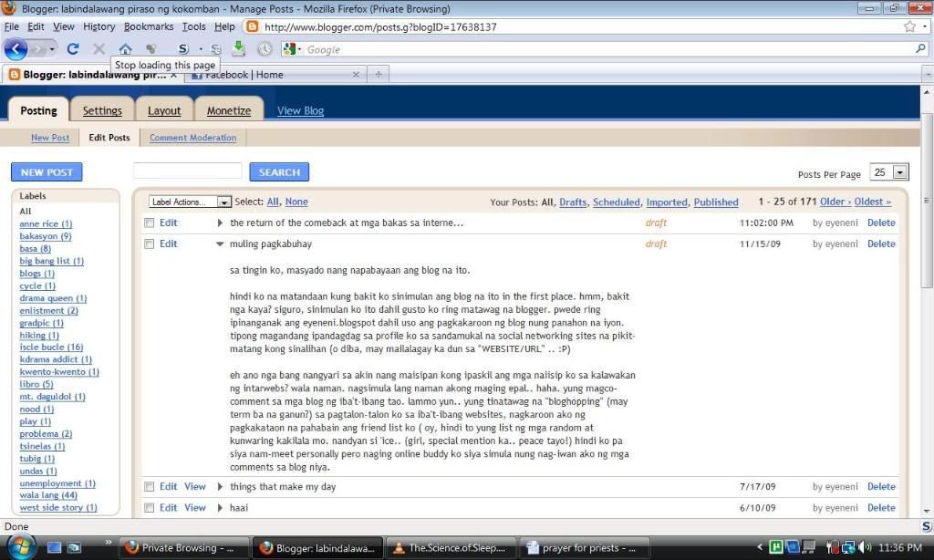
Task: Open the Label Actions dropdown
Action: (x=190, y=202)
